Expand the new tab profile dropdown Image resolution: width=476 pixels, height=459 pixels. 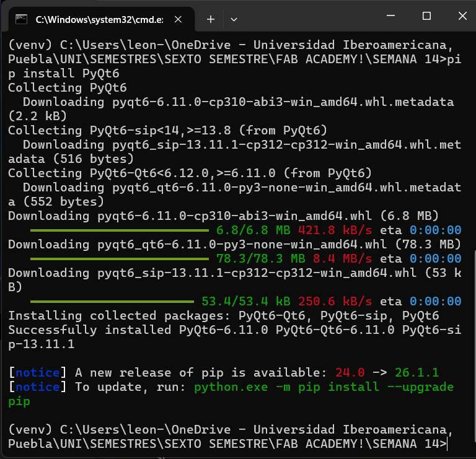click(234, 20)
